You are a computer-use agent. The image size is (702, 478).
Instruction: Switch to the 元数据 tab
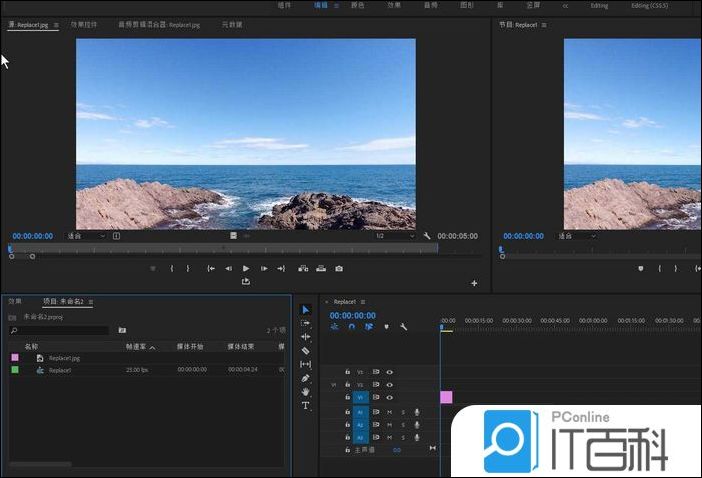(x=232, y=22)
